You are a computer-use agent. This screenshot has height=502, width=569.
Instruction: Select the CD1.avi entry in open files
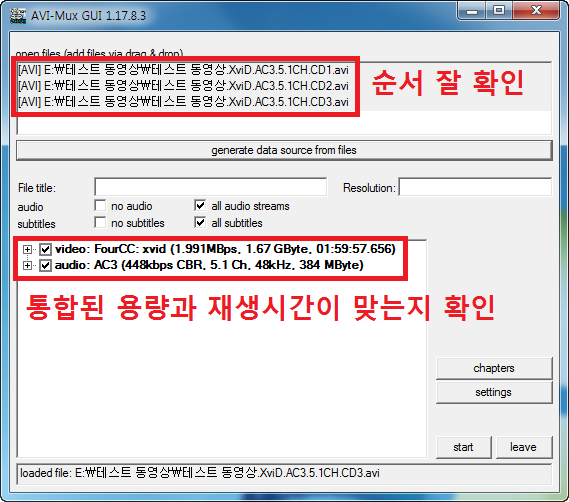[x=183, y=70]
